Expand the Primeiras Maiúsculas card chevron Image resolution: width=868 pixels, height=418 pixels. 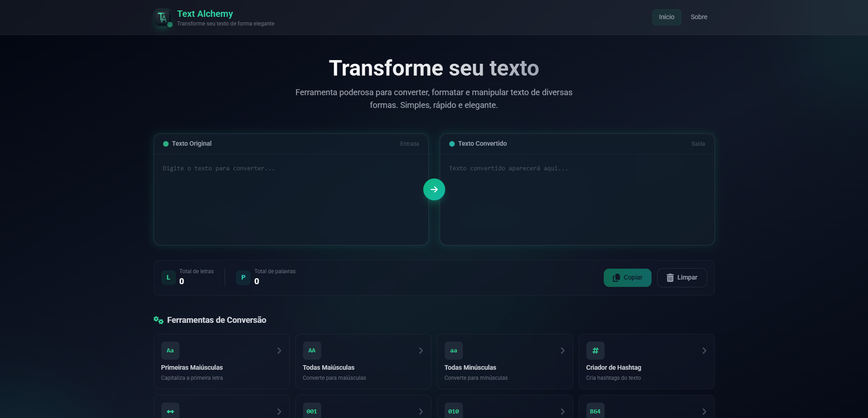point(279,351)
